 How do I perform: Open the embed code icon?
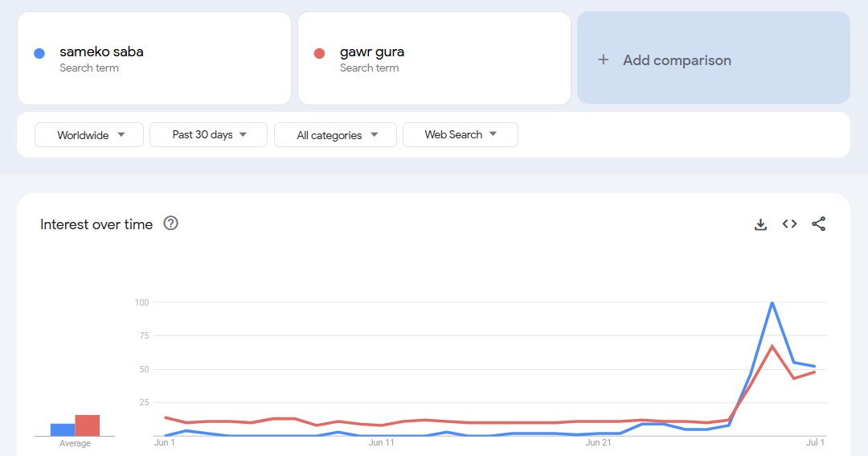789,224
